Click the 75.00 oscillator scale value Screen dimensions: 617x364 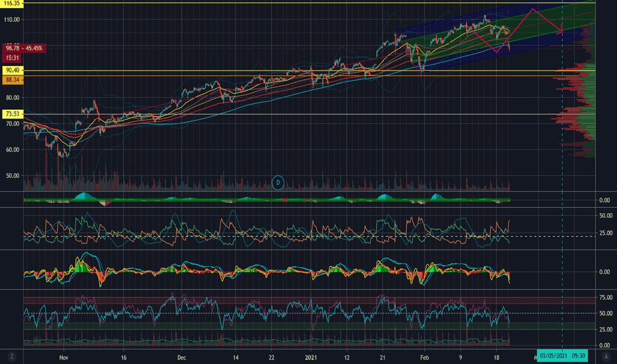coord(606,298)
